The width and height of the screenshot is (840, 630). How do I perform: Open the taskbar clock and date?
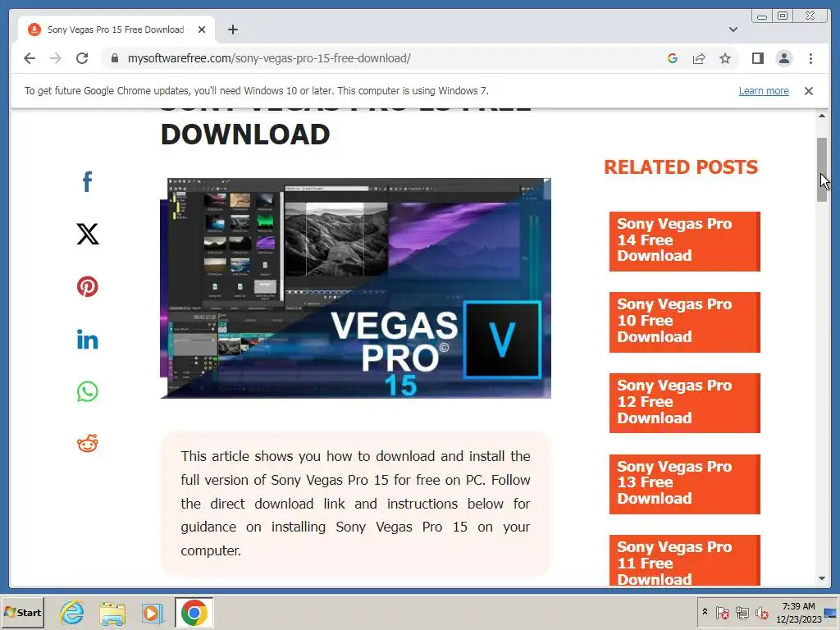[x=798, y=612]
